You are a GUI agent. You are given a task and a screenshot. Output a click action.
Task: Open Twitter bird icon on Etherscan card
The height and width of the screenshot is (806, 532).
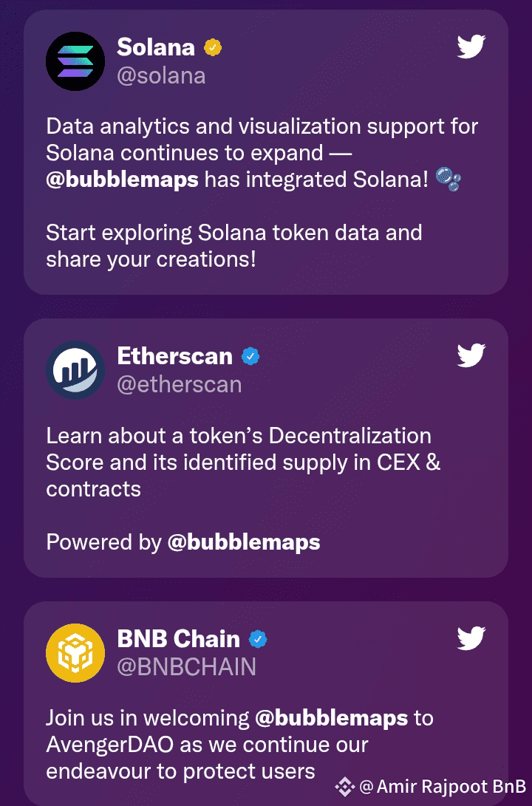click(x=471, y=355)
